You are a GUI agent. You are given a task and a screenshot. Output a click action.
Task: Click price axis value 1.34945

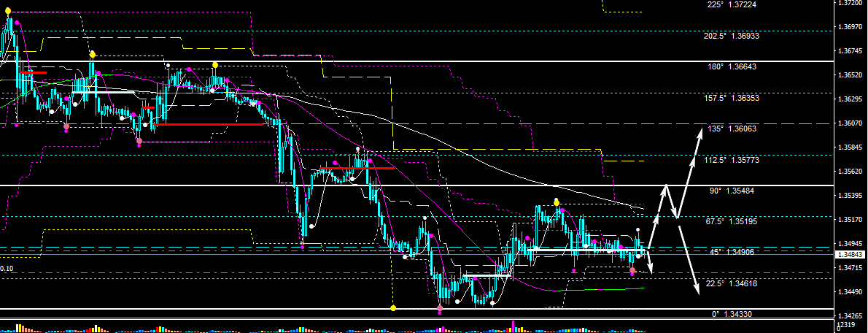851,244
